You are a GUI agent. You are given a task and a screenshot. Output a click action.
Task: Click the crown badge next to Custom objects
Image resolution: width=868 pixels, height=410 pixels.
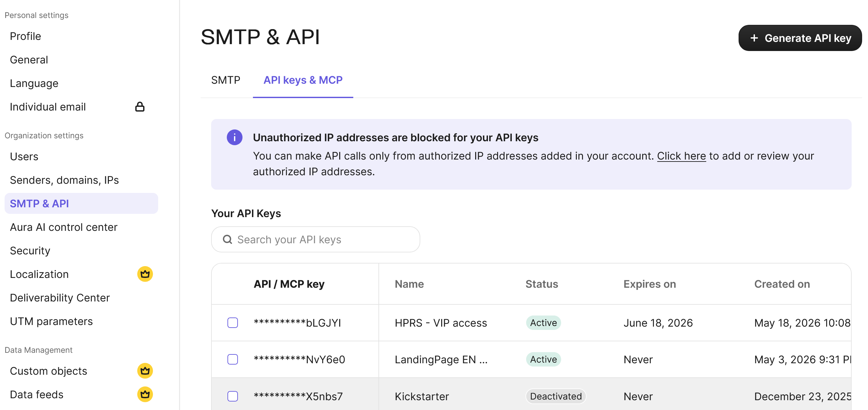[x=145, y=371]
